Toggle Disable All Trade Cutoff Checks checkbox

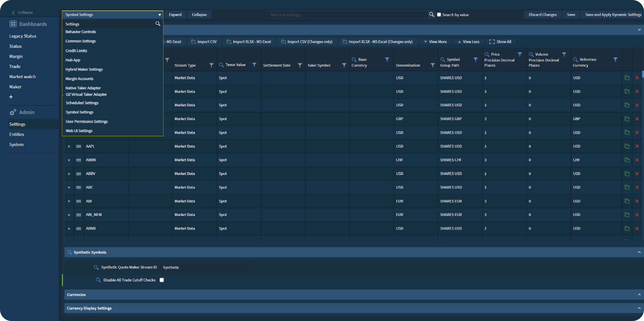coord(162,280)
